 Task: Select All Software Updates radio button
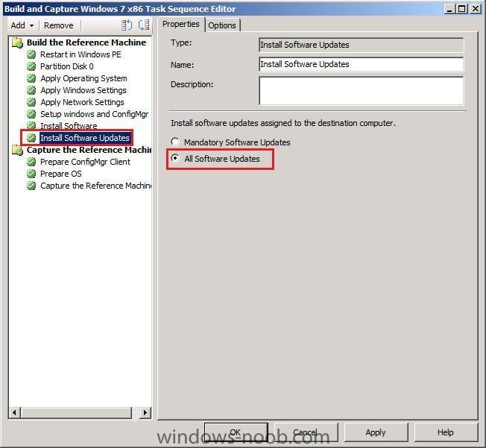(x=175, y=159)
